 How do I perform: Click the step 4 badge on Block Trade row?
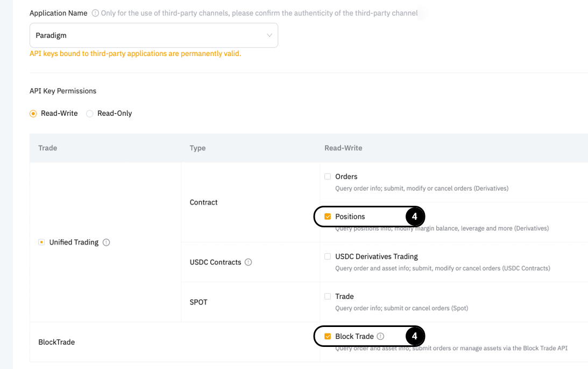(414, 337)
